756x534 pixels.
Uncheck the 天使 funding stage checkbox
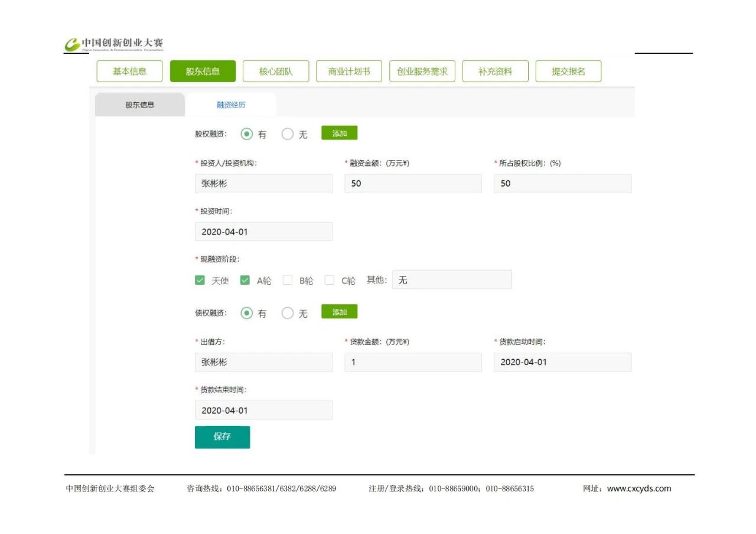pos(200,281)
